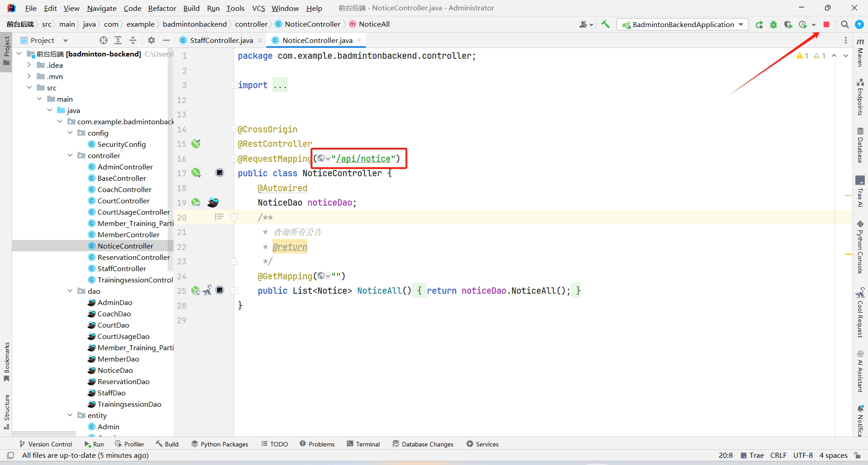Expand the .idea folder
The height and width of the screenshot is (465, 868).
point(29,65)
